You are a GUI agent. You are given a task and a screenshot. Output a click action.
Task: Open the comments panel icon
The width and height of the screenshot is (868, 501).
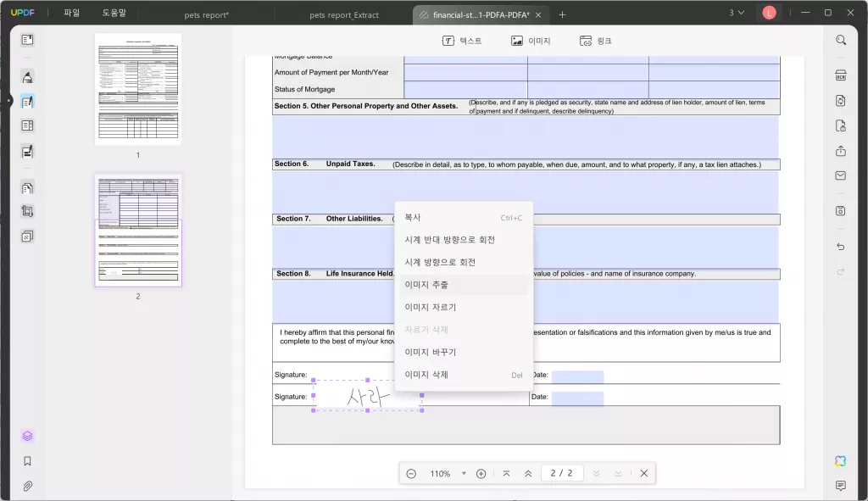pos(841,486)
